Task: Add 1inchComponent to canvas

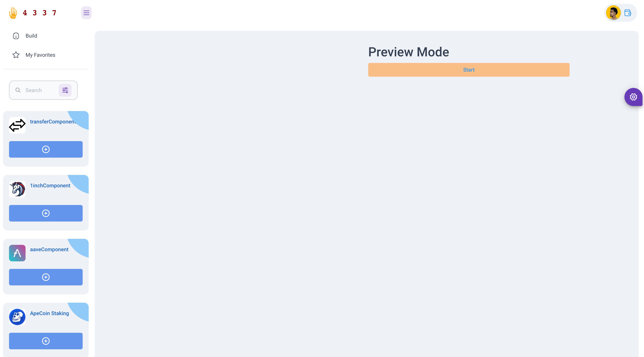Action: coord(46,213)
